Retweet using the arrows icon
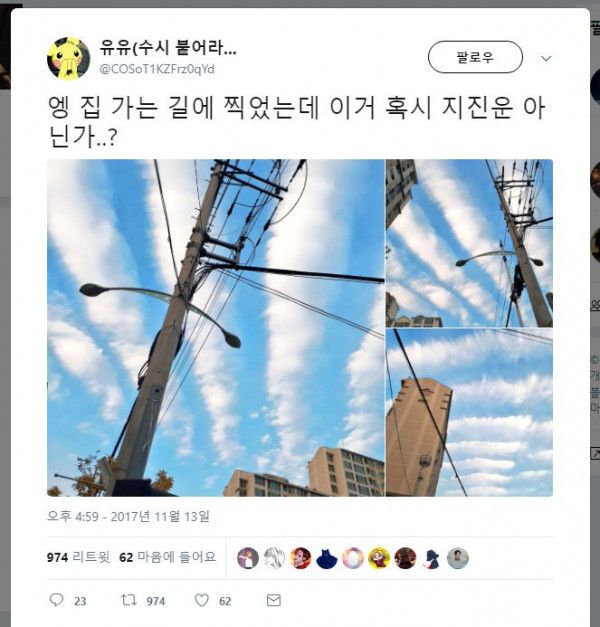The height and width of the screenshot is (627, 600). tap(129, 600)
